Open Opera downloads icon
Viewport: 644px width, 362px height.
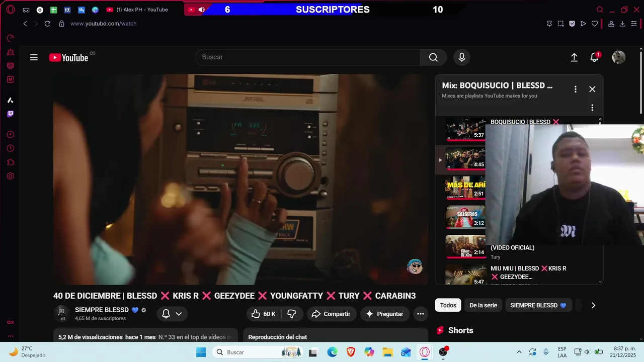622,24
